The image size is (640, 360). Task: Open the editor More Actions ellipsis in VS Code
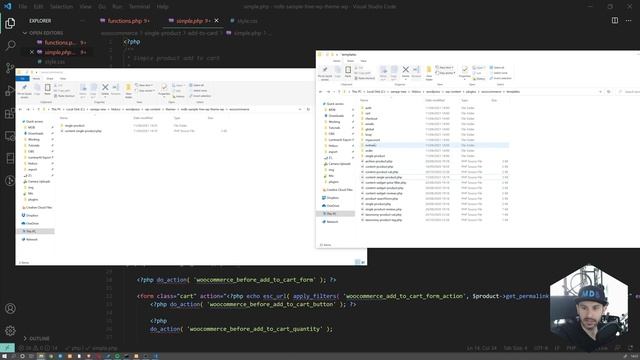629,20
